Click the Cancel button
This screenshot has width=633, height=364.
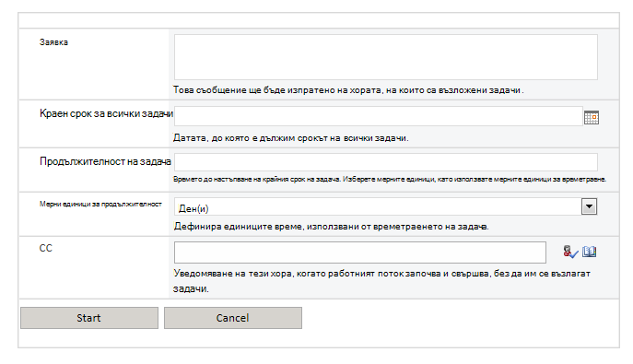coord(233,318)
